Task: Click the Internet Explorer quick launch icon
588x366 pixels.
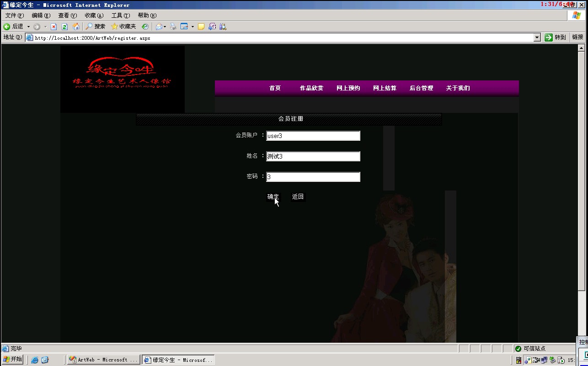Action: point(35,360)
